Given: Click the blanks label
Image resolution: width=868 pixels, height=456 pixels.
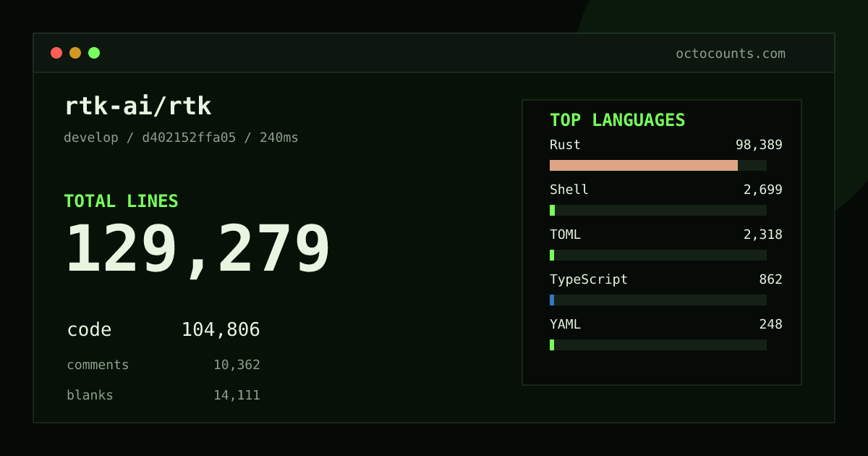Looking at the screenshot, I should (90, 395).
